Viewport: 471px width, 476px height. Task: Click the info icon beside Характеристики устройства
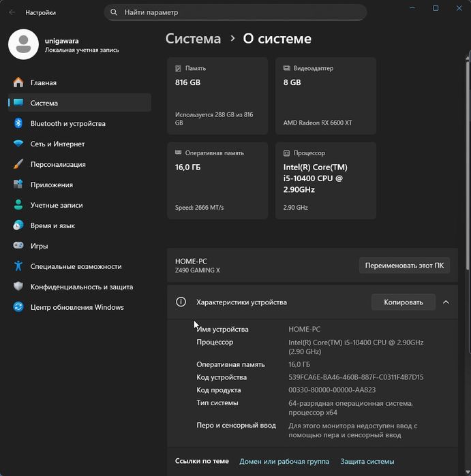click(x=181, y=302)
